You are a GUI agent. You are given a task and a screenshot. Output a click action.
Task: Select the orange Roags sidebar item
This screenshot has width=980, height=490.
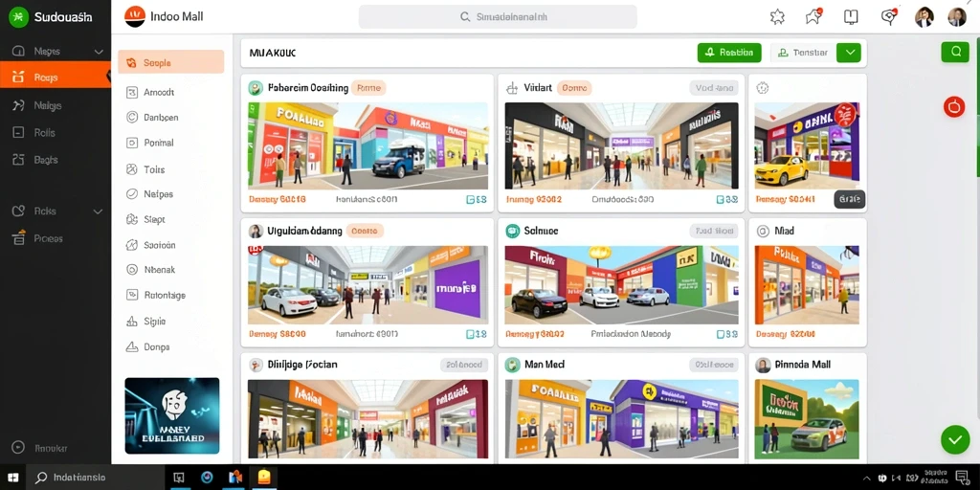pos(55,78)
